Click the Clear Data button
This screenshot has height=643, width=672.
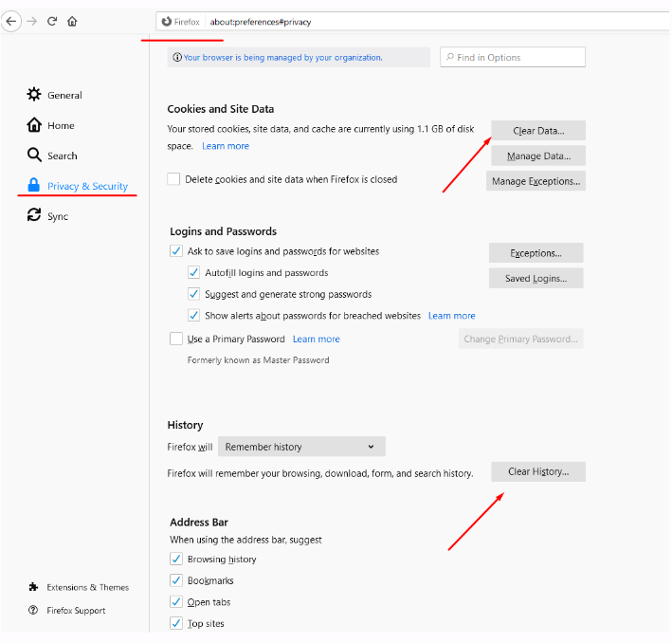click(x=538, y=130)
